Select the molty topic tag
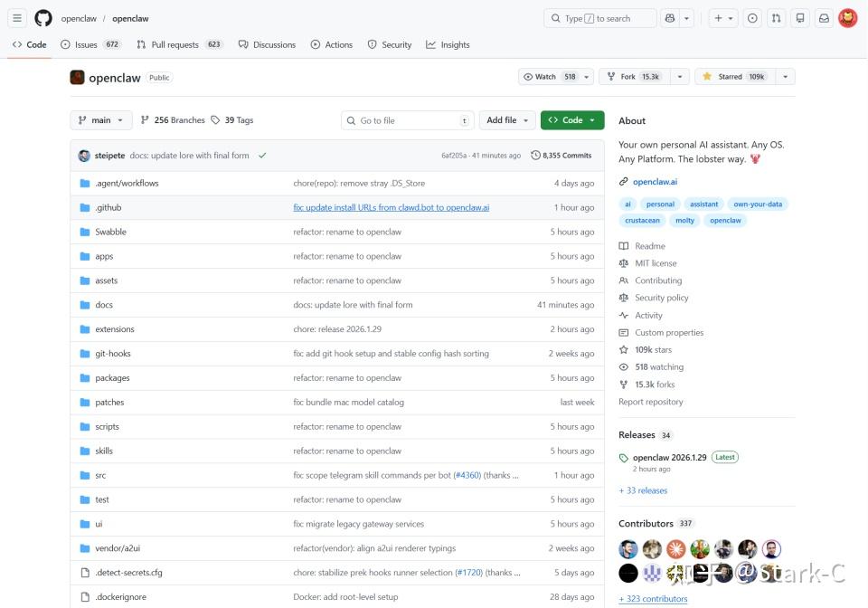This screenshot has width=868, height=608. 684,221
